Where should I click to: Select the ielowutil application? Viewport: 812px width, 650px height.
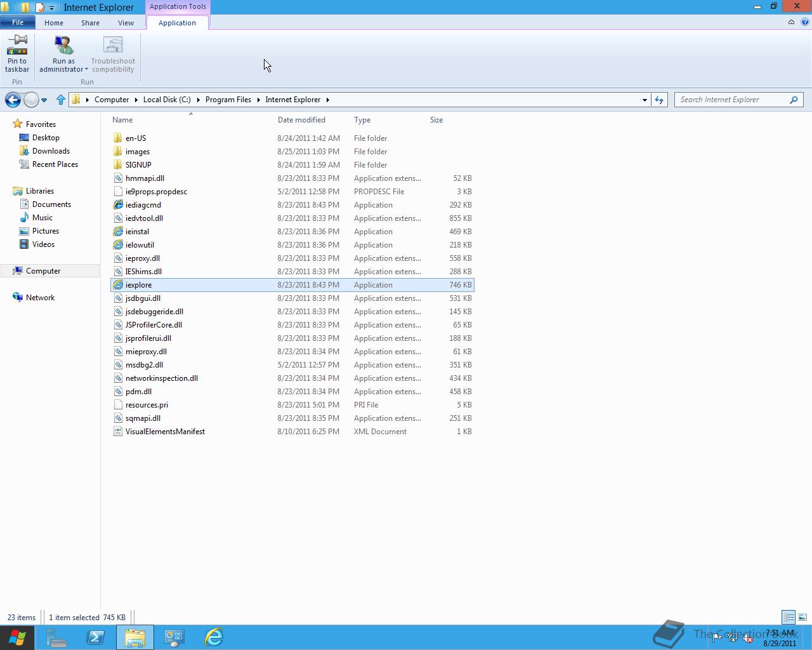(292, 245)
